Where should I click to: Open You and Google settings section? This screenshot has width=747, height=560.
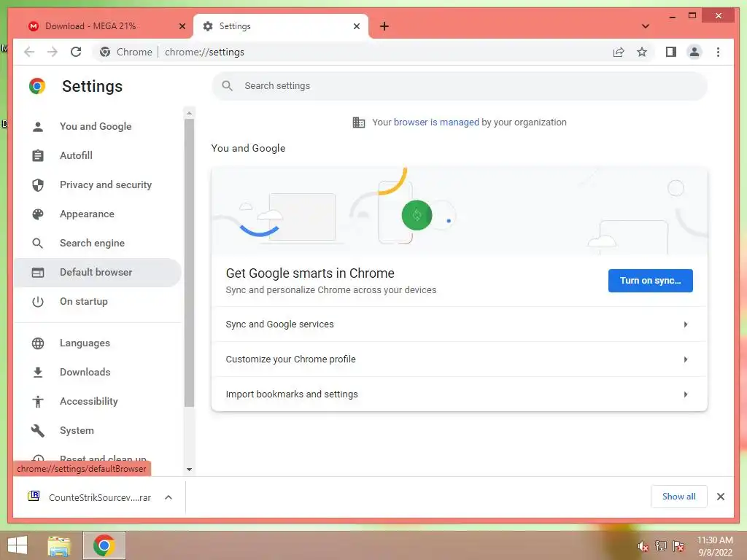point(97,126)
